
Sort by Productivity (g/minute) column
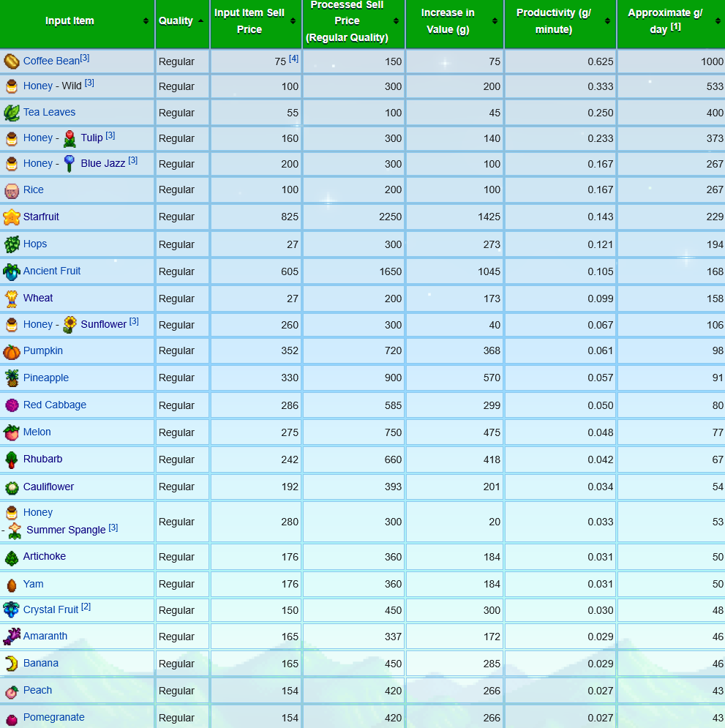pyautogui.click(x=607, y=21)
